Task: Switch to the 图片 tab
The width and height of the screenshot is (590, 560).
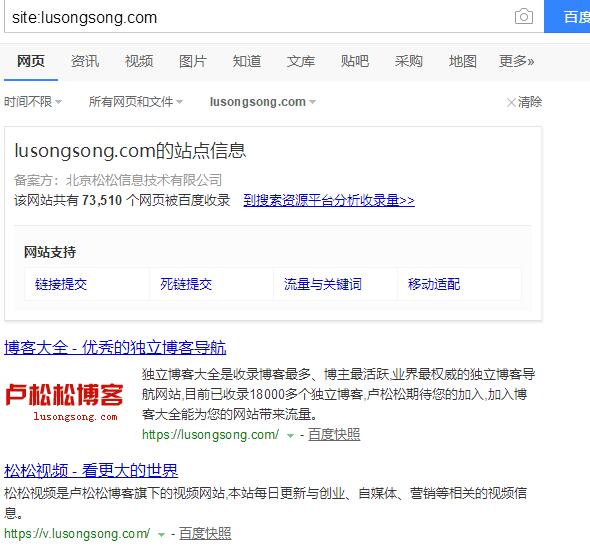Action: pyautogui.click(x=193, y=61)
